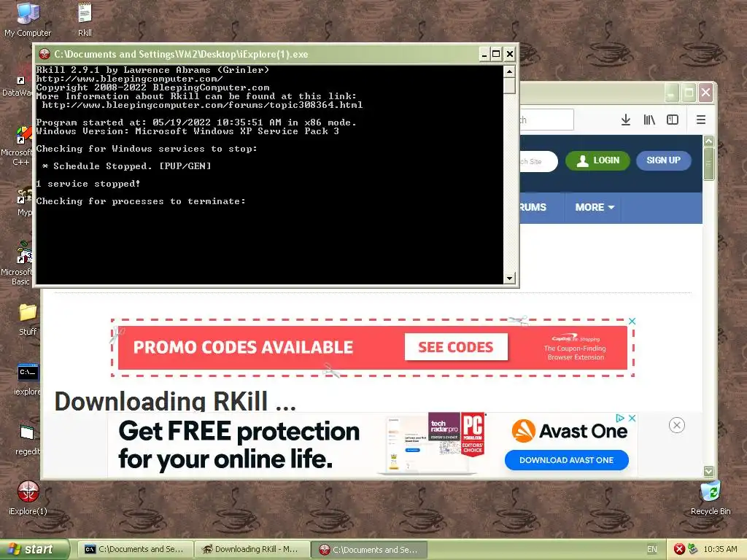747x560 pixels.
Task: Click the PROMO CODES AVAILABLE banner text
Action: (x=243, y=347)
